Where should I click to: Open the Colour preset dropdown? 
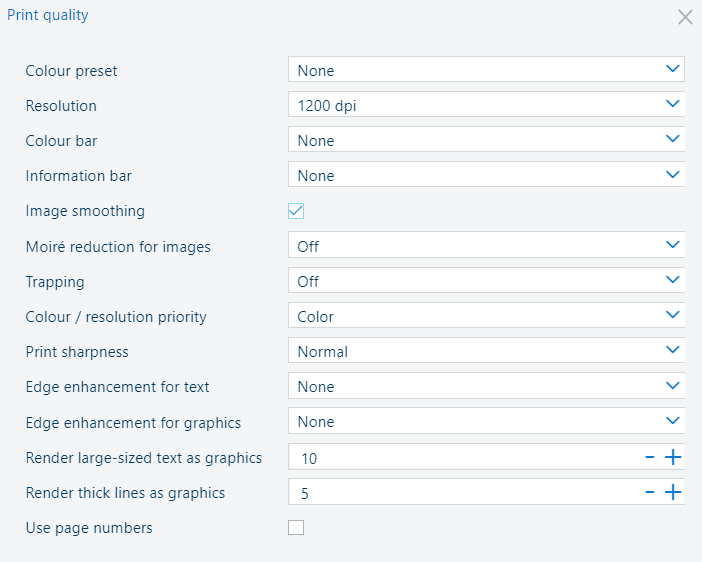tap(486, 69)
